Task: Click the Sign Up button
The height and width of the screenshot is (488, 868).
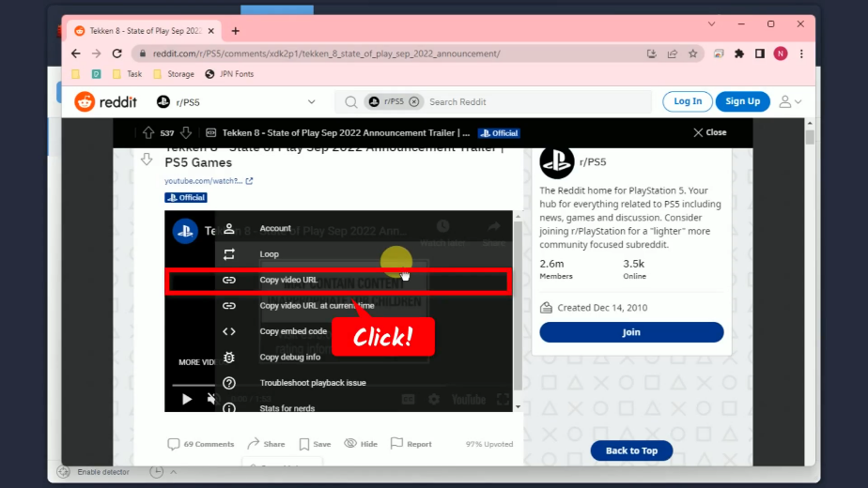Action: click(x=742, y=101)
